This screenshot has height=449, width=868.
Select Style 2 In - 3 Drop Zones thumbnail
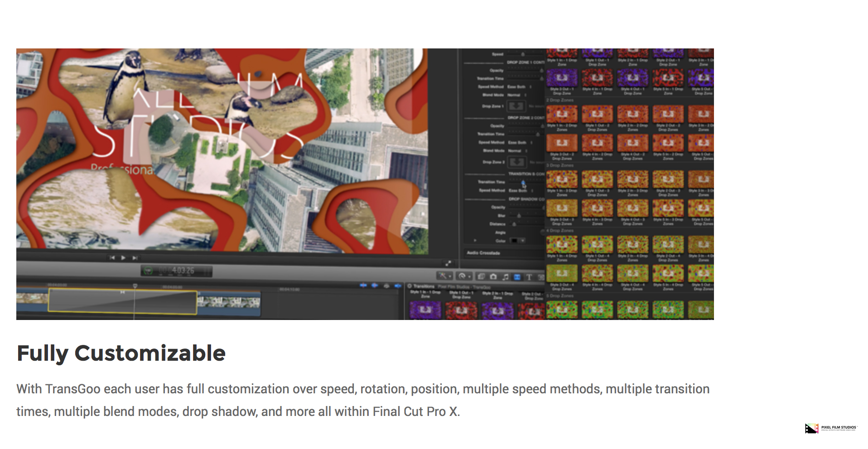(632, 179)
